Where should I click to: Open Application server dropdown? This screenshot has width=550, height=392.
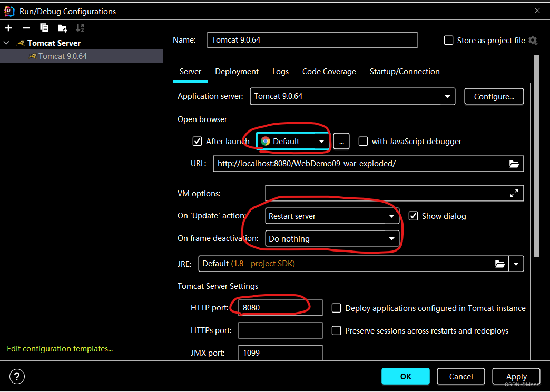[352, 96]
